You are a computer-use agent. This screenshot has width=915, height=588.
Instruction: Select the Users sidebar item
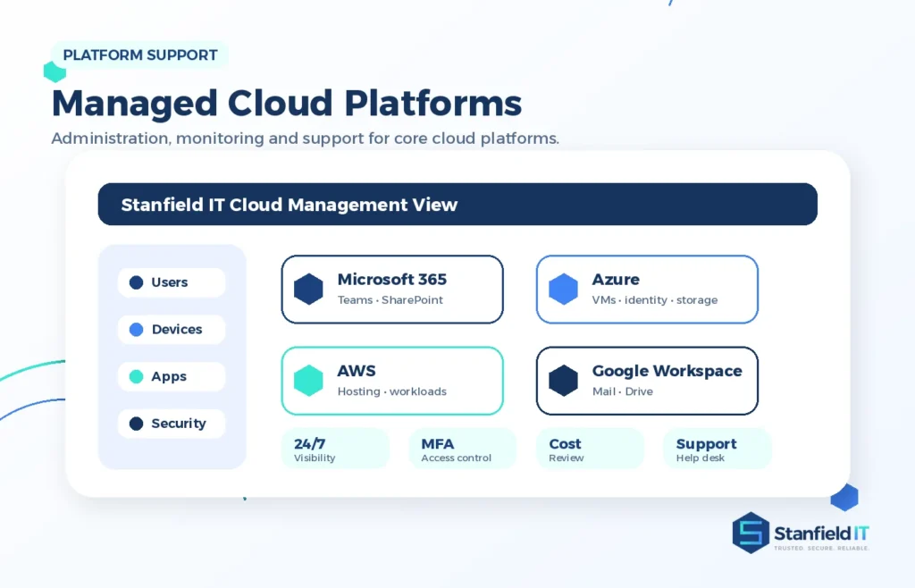[x=172, y=282]
